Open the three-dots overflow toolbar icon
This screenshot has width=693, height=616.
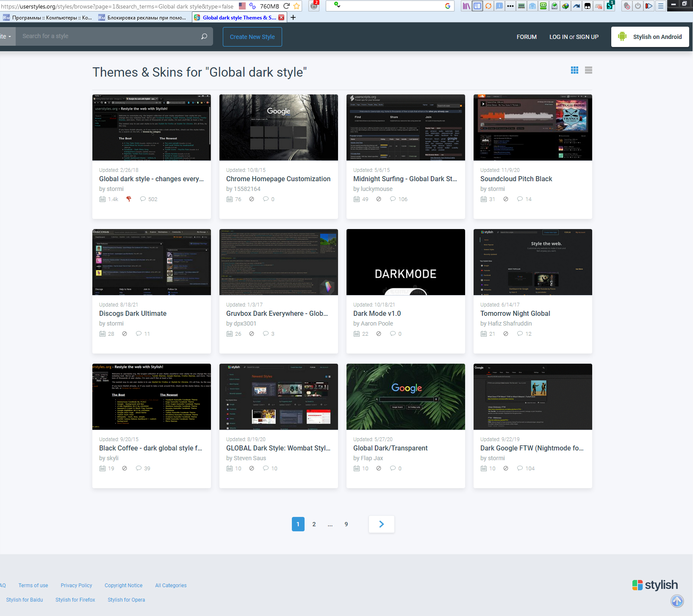[x=510, y=6]
